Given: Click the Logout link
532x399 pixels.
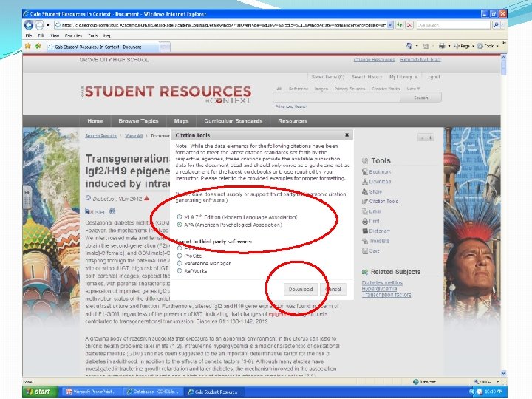Looking at the screenshot, I should click(432, 77).
